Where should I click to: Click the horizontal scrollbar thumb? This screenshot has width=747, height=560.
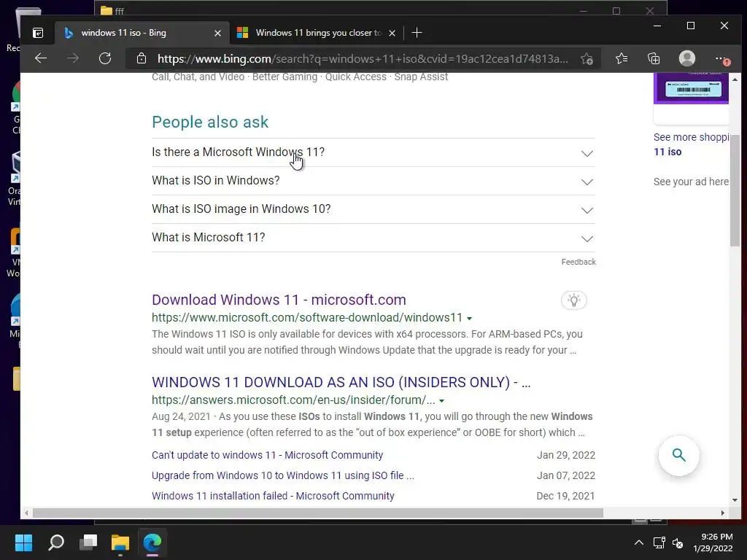coord(318,513)
